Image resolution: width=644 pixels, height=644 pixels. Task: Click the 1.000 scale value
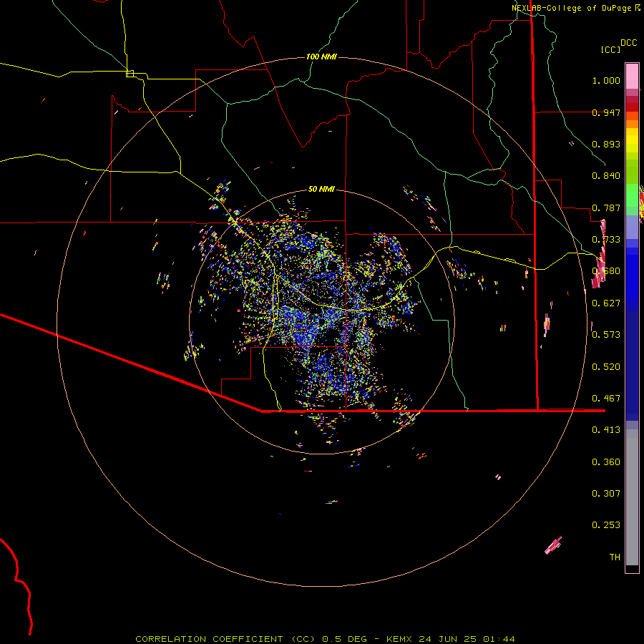pos(606,80)
